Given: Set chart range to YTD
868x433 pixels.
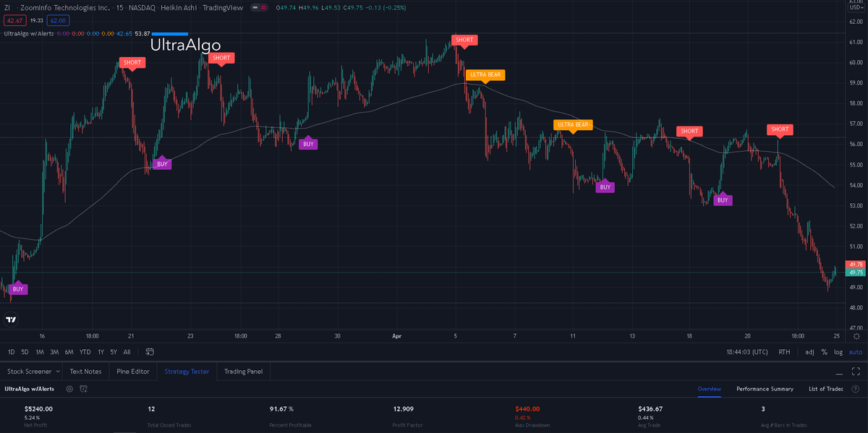Looking at the screenshot, I should pyautogui.click(x=85, y=352).
